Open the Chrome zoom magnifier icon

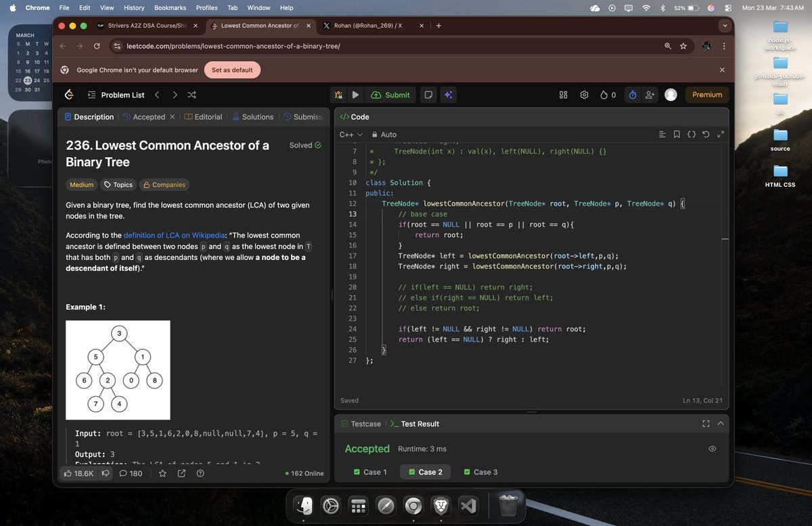pos(668,46)
